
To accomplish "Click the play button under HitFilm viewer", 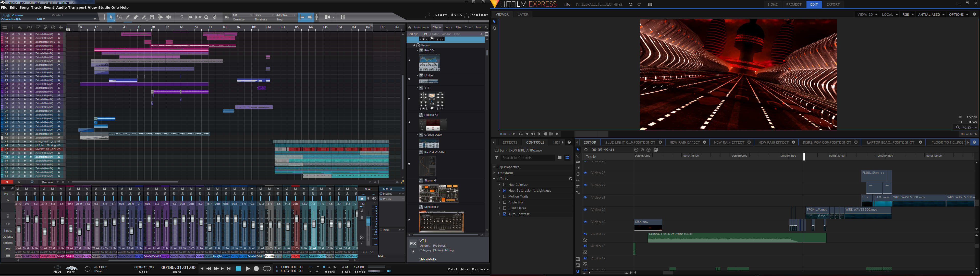I will coord(557,134).
